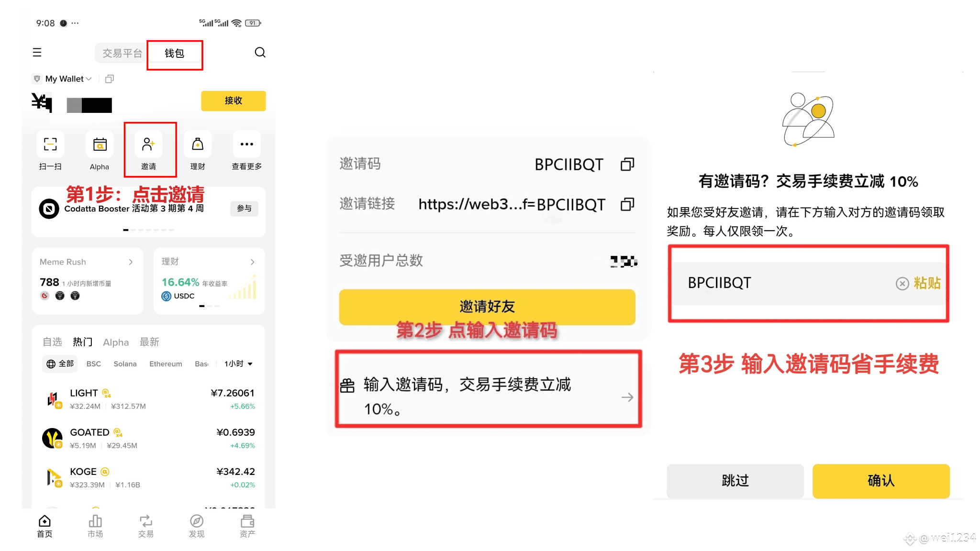Open the Scan (扫一扫) icon
980x551 pixels.
pyautogui.click(x=50, y=144)
